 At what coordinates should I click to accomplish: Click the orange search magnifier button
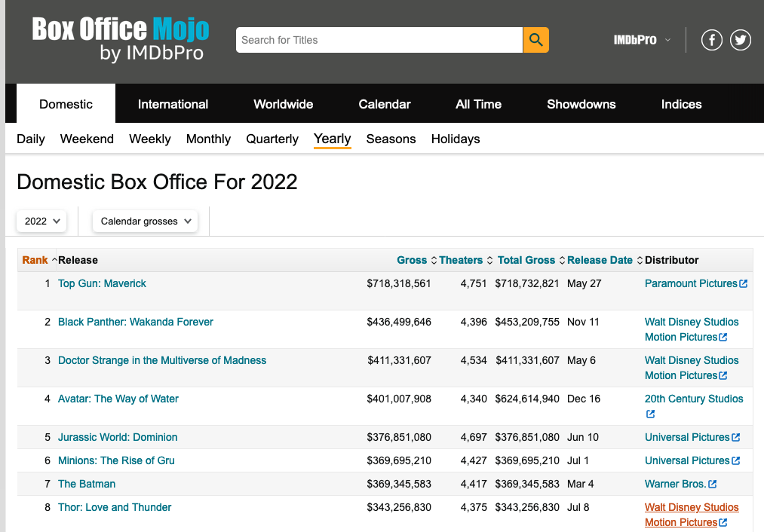pos(535,40)
